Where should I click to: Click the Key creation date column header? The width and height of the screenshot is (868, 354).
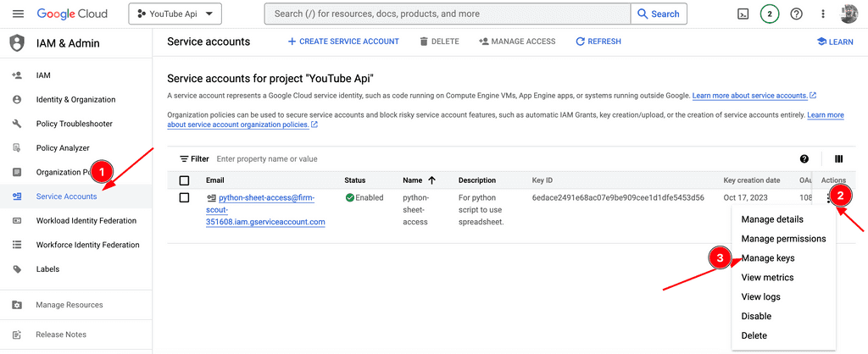tap(752, 180)
